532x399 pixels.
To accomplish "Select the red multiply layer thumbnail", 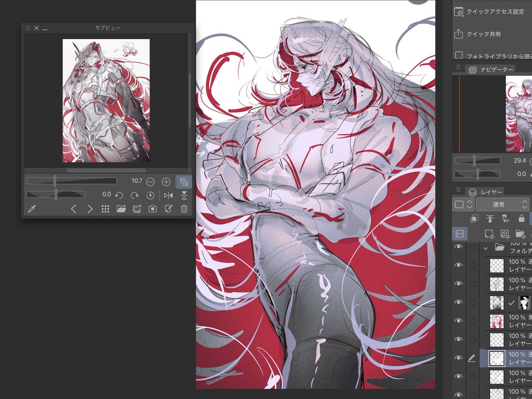I will (497, 321).
